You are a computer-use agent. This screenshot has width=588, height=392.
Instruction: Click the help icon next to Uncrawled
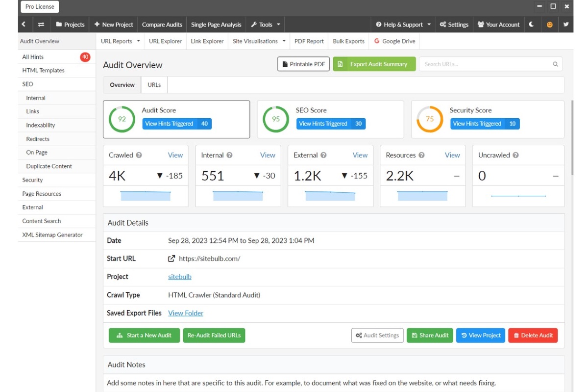(516, 155)
